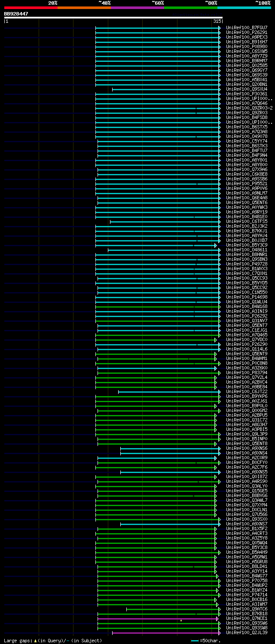Select the UniRef100_A9BE84 label

[x=247, y=387]
